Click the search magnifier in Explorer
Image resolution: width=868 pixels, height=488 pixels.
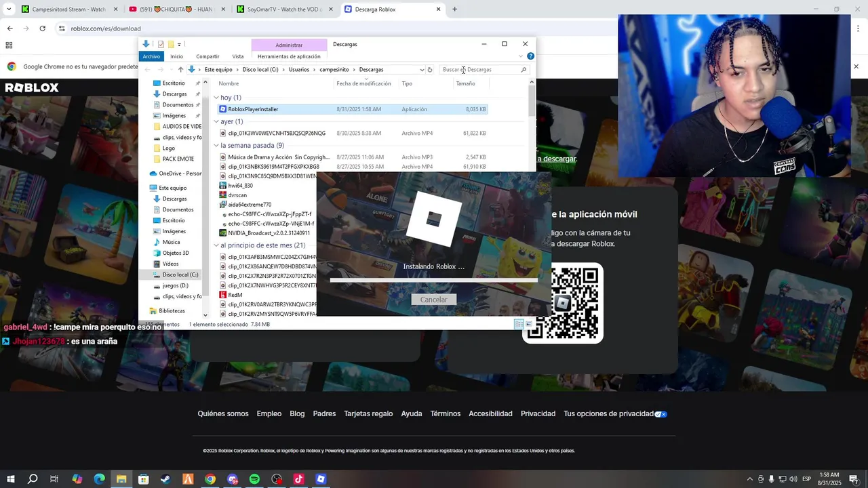pyautogui.click(x=524, y=69)
